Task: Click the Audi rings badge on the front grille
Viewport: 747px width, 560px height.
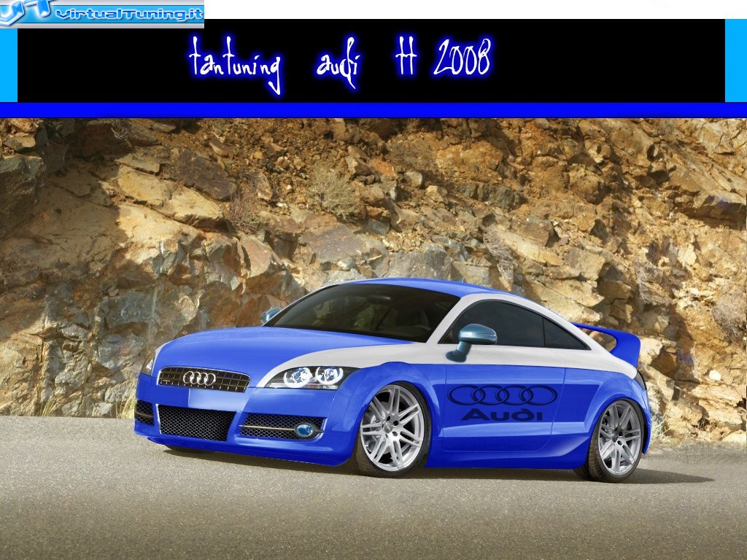Action: [x=199, y=378]
